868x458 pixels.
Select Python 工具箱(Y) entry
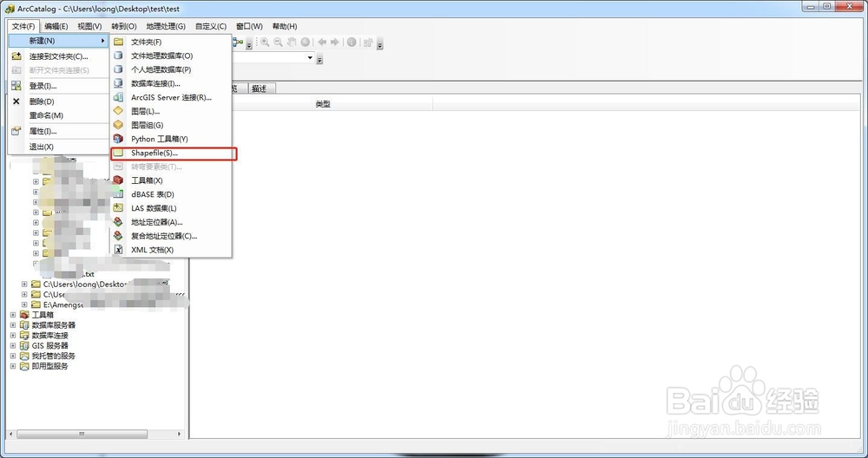[172, 139]
